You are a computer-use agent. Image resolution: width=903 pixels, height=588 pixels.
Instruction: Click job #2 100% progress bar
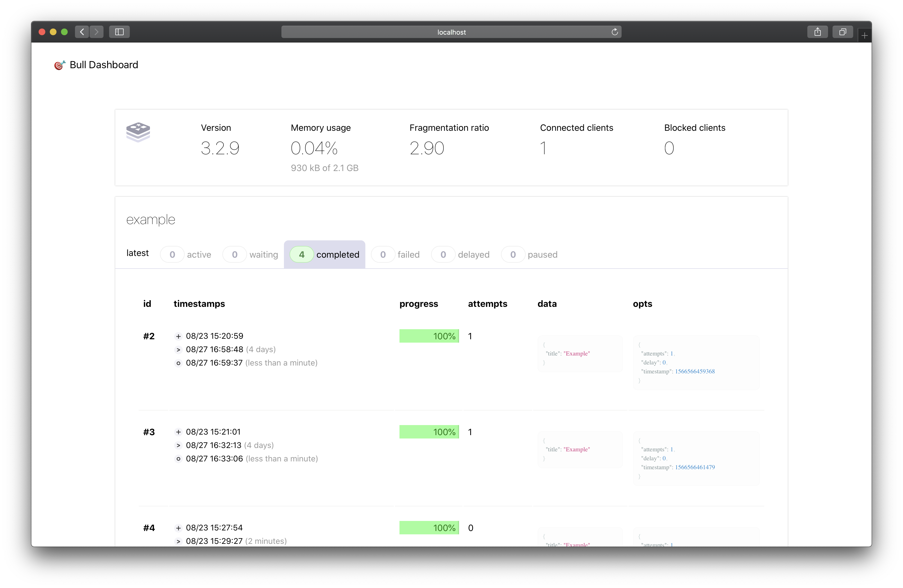coord(429,336)
